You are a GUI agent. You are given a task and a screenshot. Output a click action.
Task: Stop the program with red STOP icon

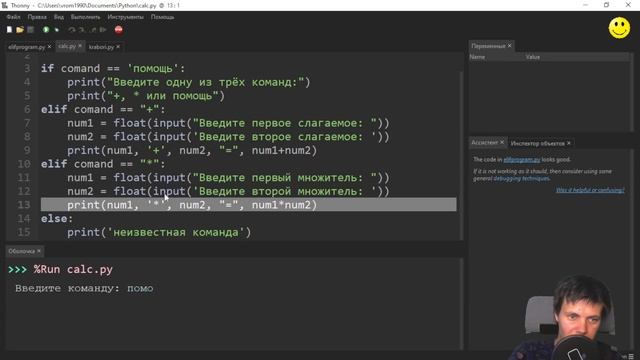click(118, 30)
